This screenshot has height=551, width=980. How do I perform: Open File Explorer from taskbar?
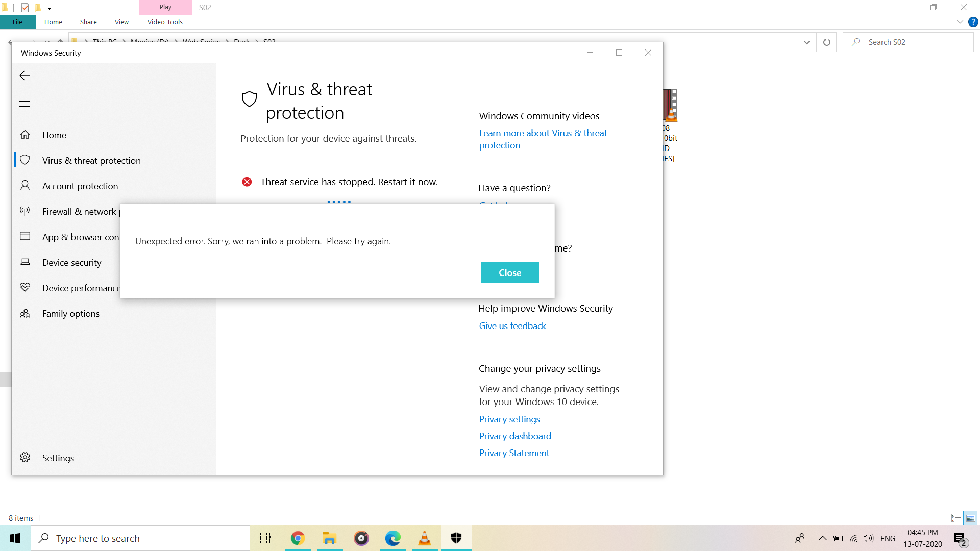point(330,538)
